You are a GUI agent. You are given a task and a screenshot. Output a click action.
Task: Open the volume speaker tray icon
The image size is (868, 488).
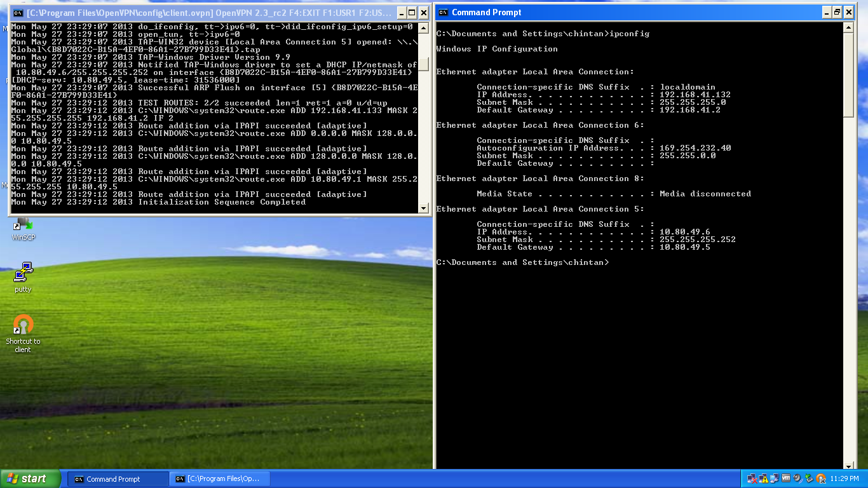point(797,478)
